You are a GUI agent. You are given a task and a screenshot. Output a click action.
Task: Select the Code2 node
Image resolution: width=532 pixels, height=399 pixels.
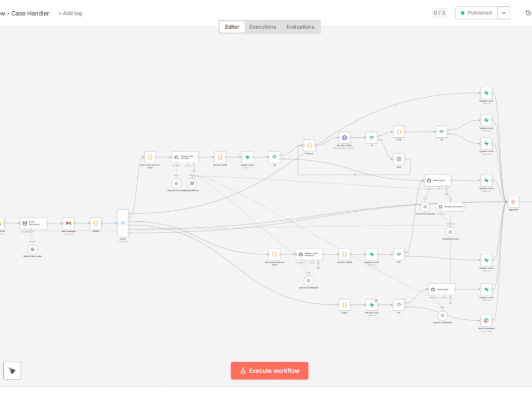(344, 305)
